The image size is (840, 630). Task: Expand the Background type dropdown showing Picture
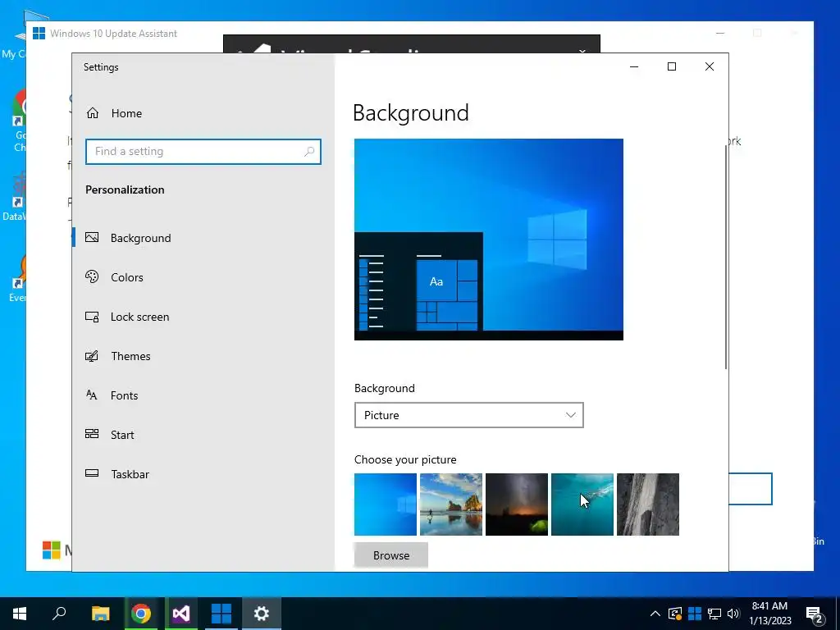click(x=468, y=415)
